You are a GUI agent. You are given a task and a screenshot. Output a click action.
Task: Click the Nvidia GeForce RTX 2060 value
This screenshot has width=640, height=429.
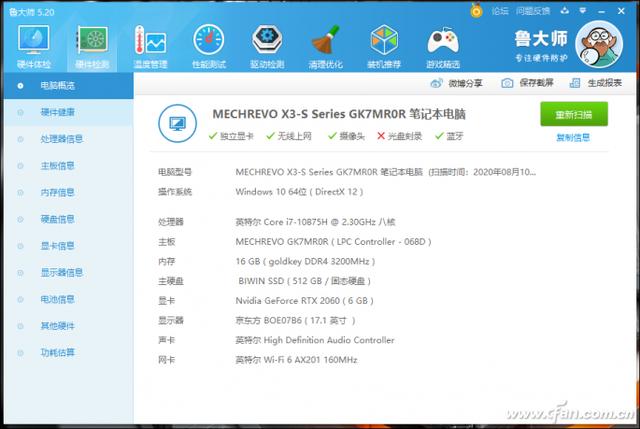pos(304,301)
